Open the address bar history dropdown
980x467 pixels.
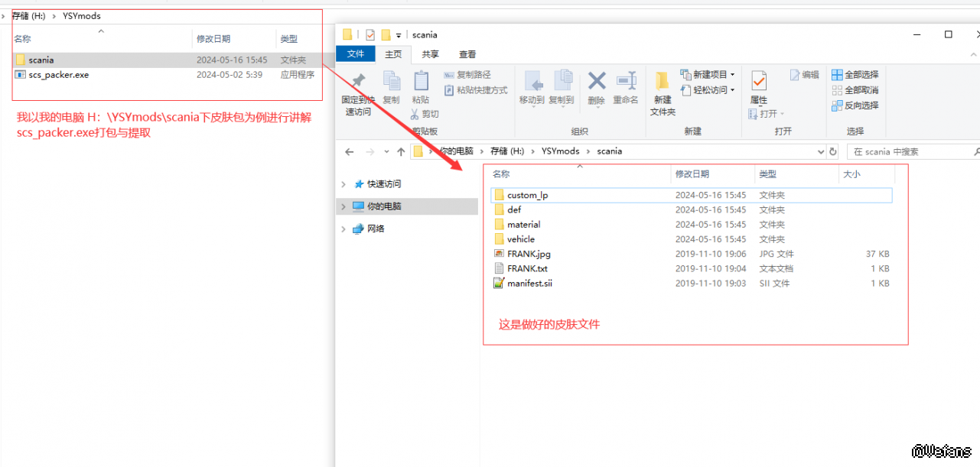(821, 151)
